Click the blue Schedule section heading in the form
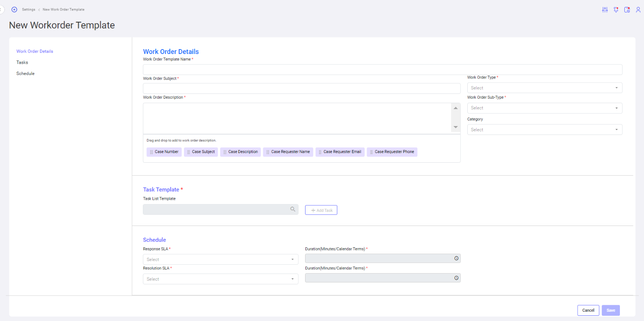The image size is (644, 321). tap(155, 240)
